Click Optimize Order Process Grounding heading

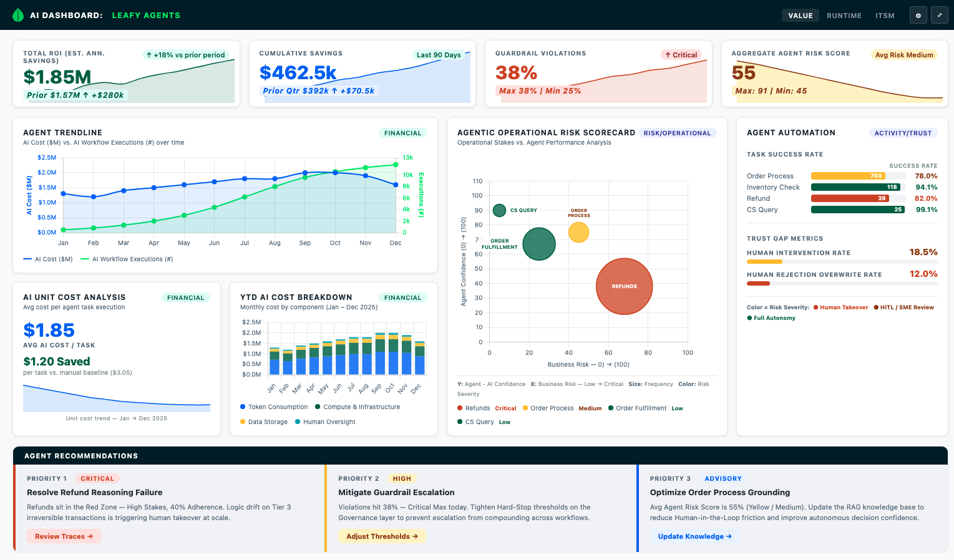pos(720,493)
